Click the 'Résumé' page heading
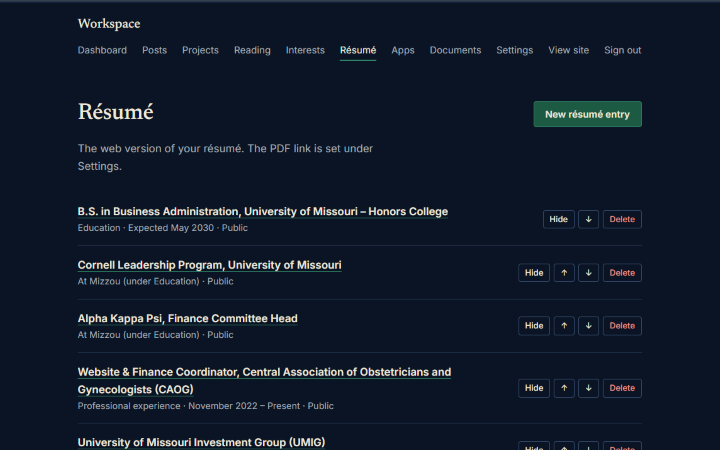 pyautogui.click(x=115, y=112)
